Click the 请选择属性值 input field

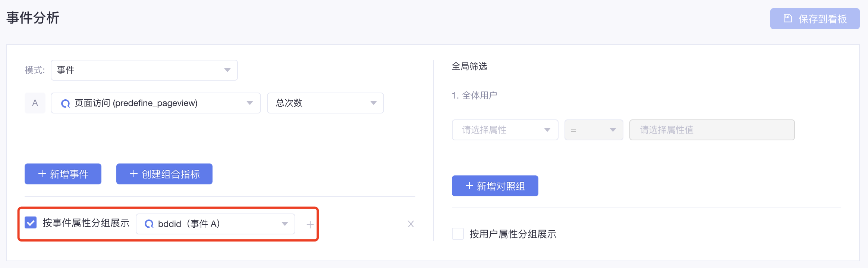click(x=712, y=130)
